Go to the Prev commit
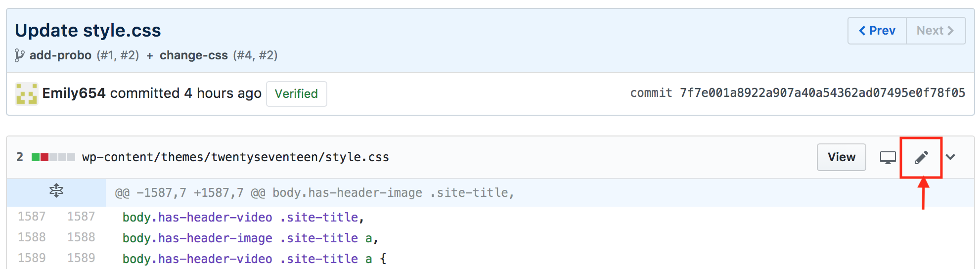The height and width of the screenshot is (269, 980). [x=877, y=31]
